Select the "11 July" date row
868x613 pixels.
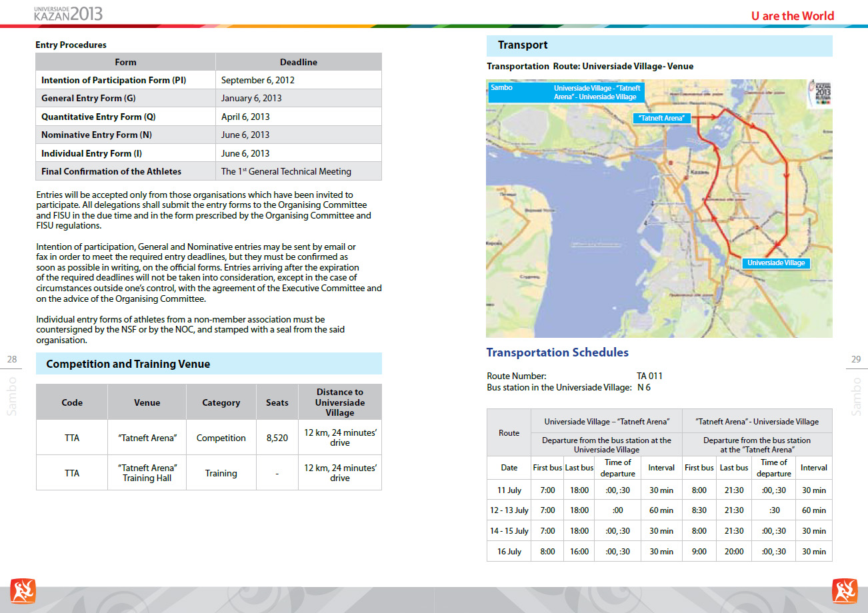[x=659, y=490]
